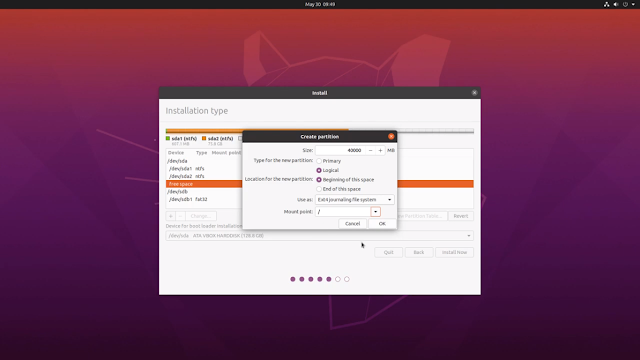Close the Install window
The width and height of the screenshot is (640, 360).
tap(474, 93)
